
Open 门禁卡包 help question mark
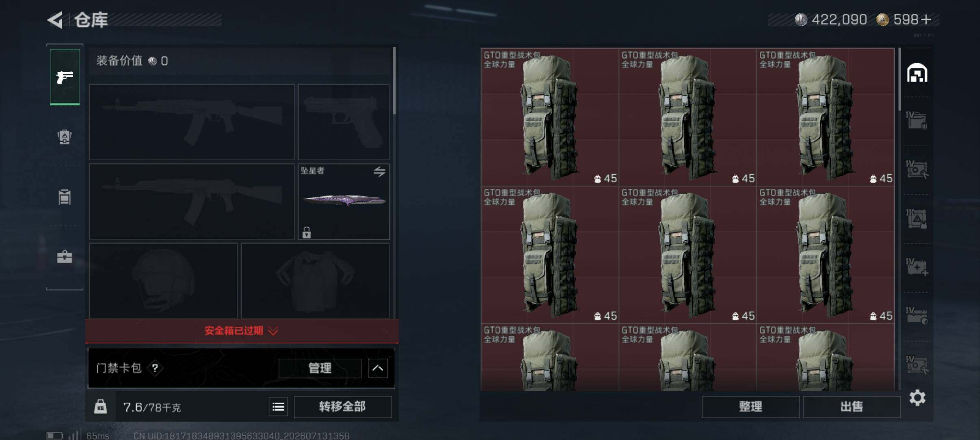(x=155, y=368)
